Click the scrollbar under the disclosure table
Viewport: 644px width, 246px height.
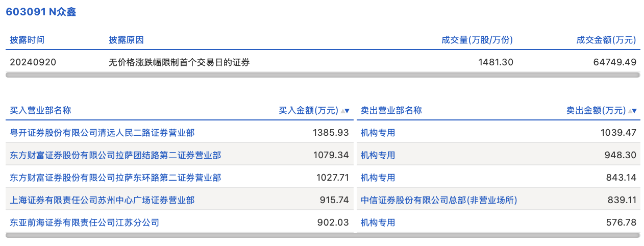[323, 75]
